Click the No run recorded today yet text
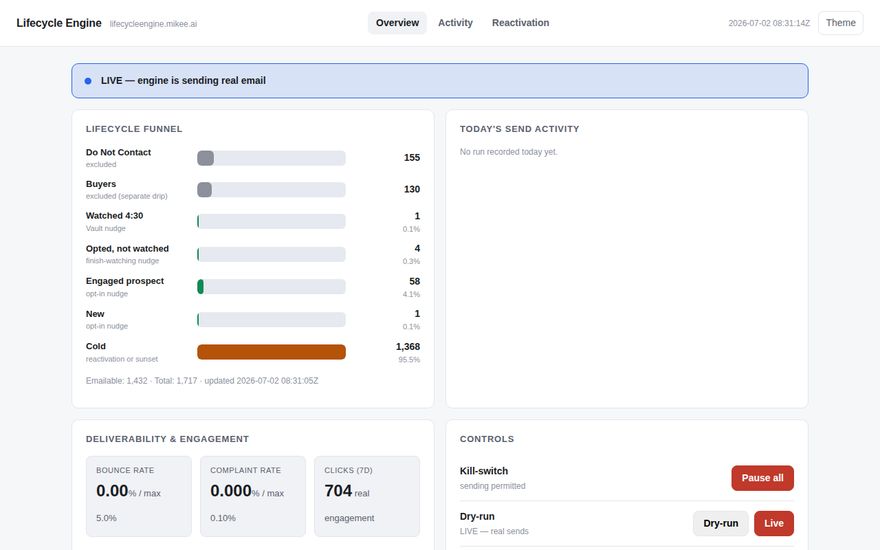This screenshot has width=880, height=550. click(x=508, y=152)
